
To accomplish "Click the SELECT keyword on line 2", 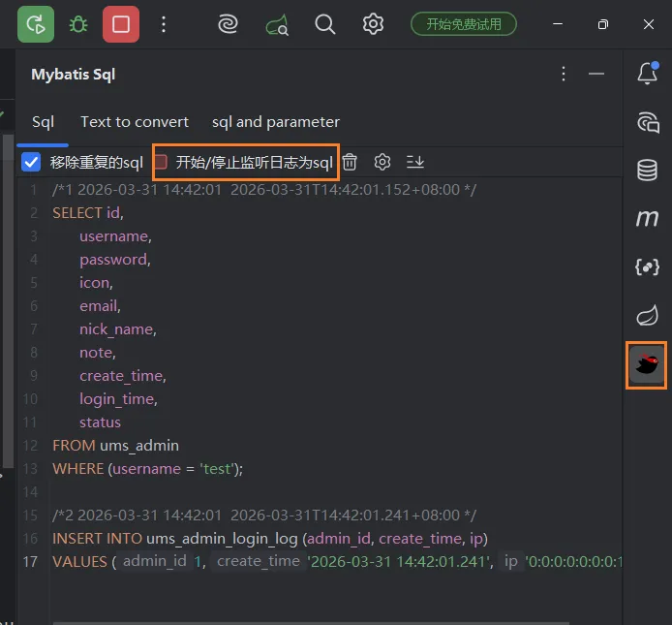I will click(77, 213).
